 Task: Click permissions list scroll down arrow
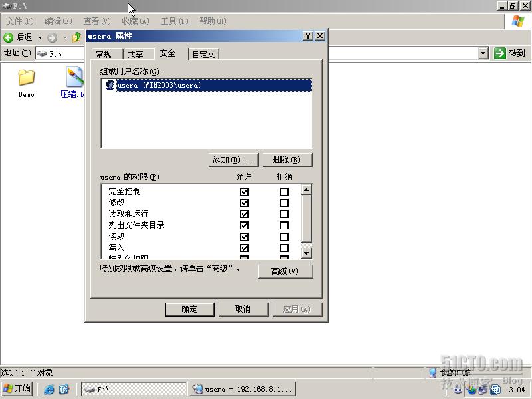(307, 253)
